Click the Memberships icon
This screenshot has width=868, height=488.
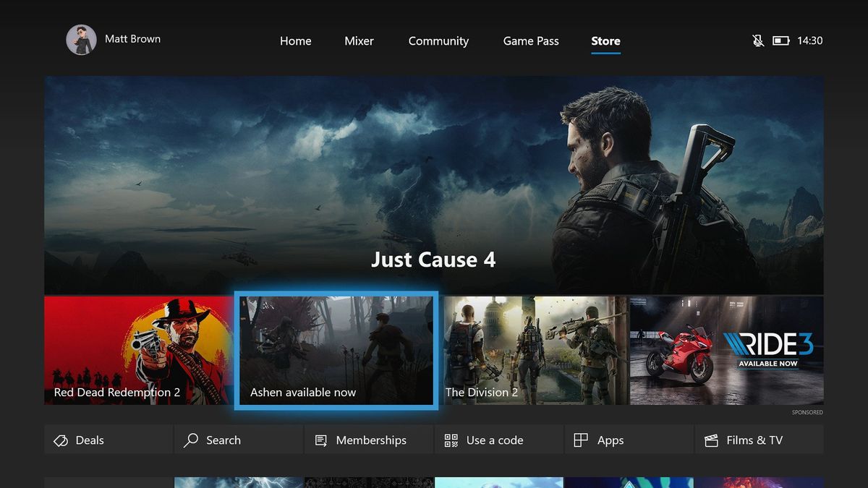click(321, 440)
